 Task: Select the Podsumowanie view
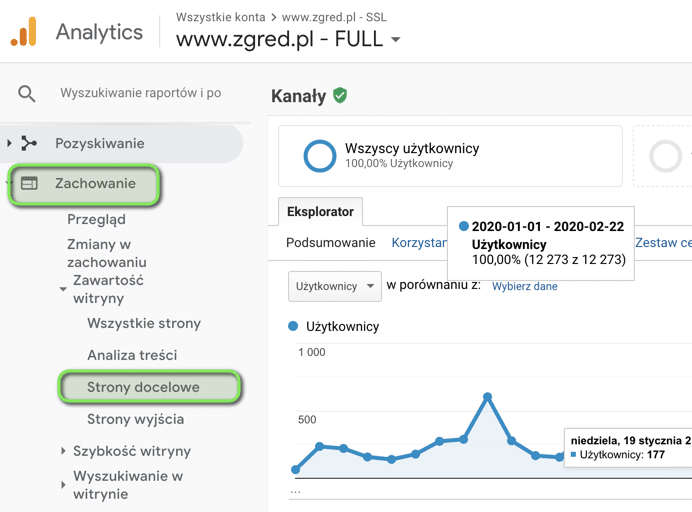tap(330, 243)
